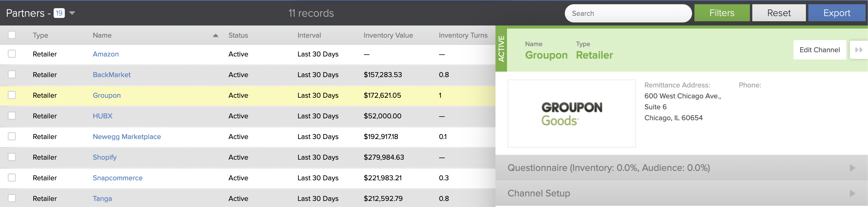Toggle the select-all checkbox in header
The width and height of the screenshot is (868, 207).
pos(12,35)
